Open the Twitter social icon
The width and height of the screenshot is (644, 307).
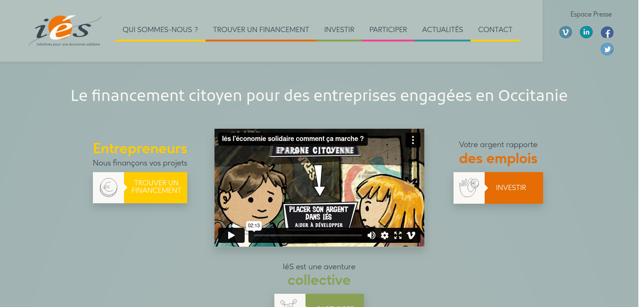607,49
